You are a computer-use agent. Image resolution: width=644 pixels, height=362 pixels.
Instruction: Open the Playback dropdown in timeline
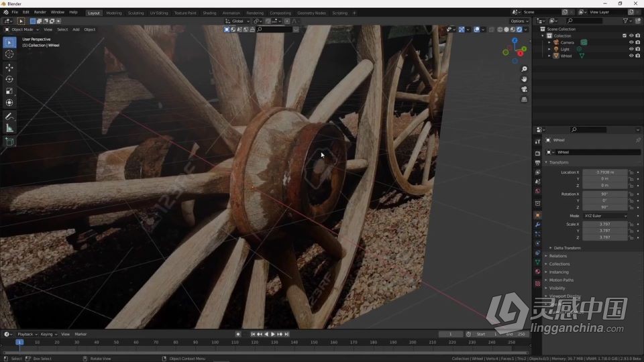click(x=27, y=334)
